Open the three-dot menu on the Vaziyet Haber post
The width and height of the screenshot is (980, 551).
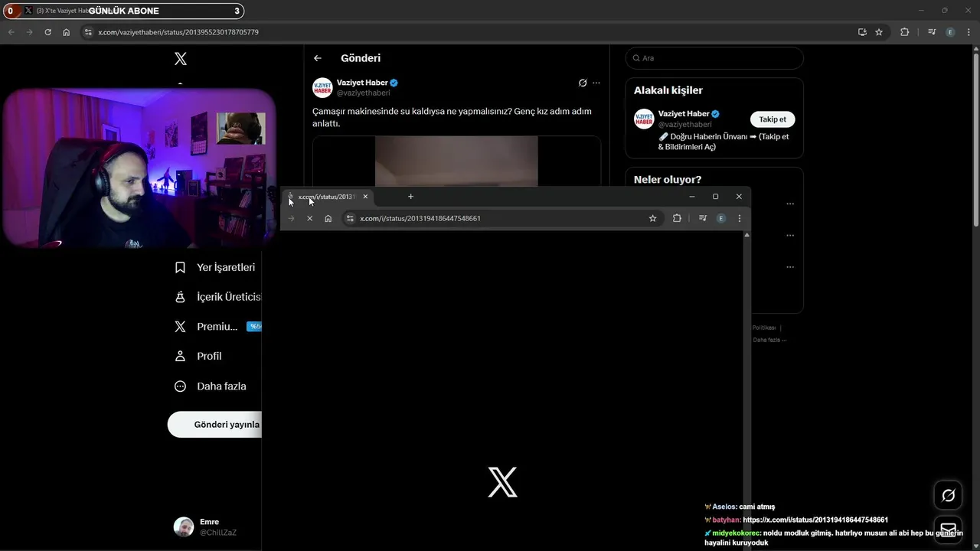(x=596, y=83)
